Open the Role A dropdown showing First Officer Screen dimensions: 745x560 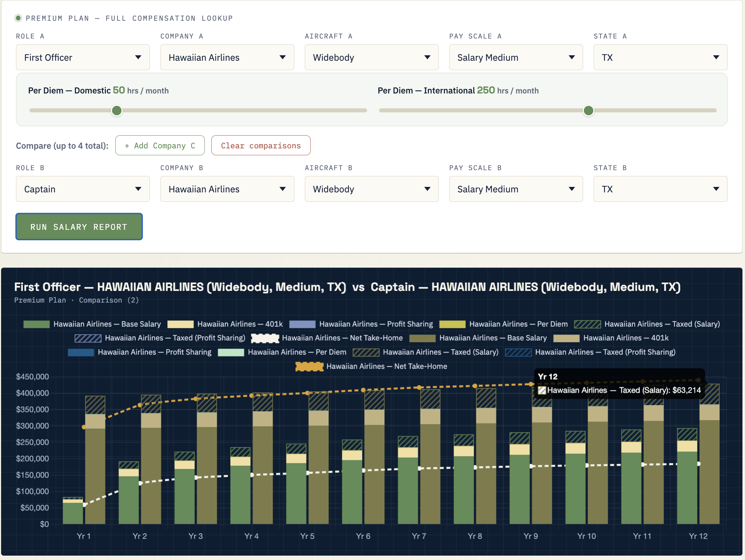(83, 57)
